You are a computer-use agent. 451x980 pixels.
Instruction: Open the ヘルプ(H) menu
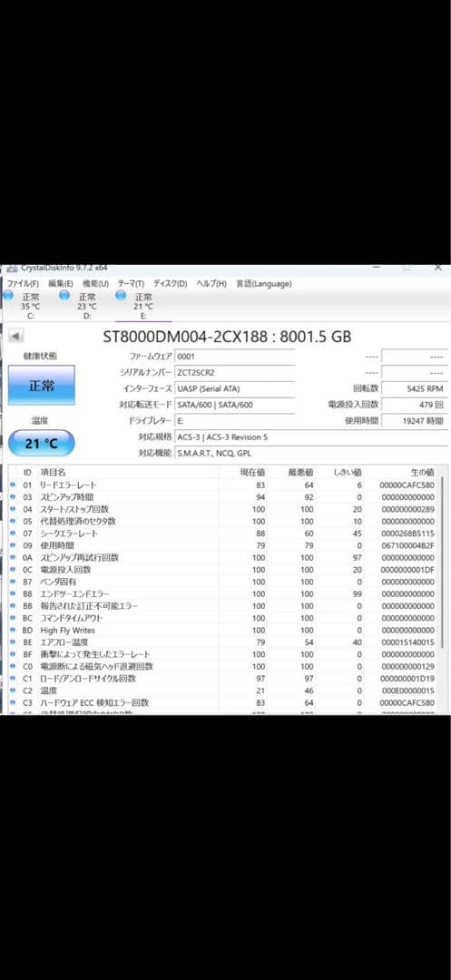[211, 284]
